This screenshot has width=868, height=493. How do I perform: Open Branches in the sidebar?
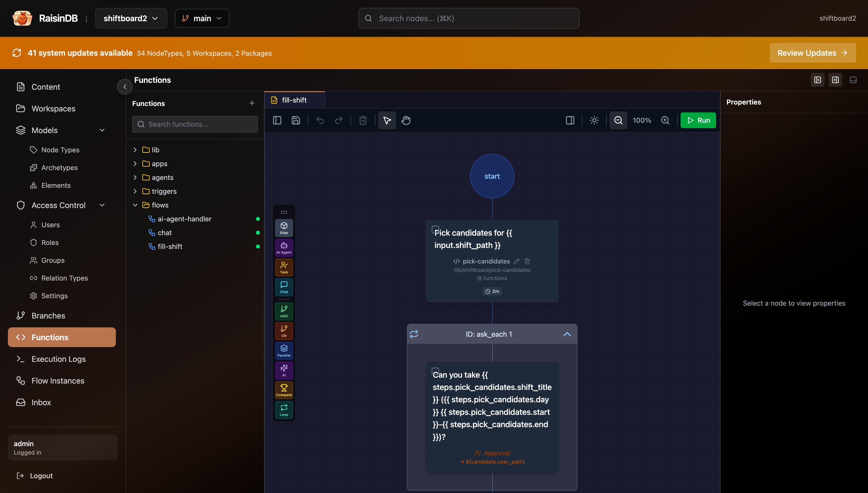[x=62, y=316]
